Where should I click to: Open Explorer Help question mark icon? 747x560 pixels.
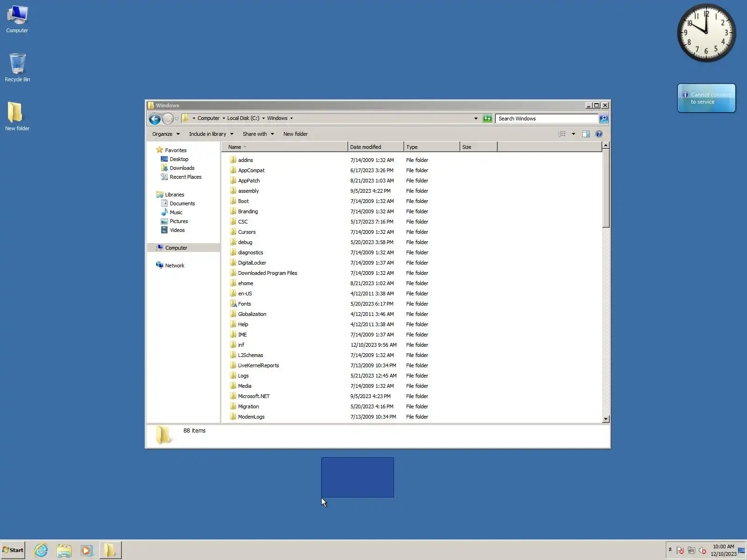coord(599,134)
